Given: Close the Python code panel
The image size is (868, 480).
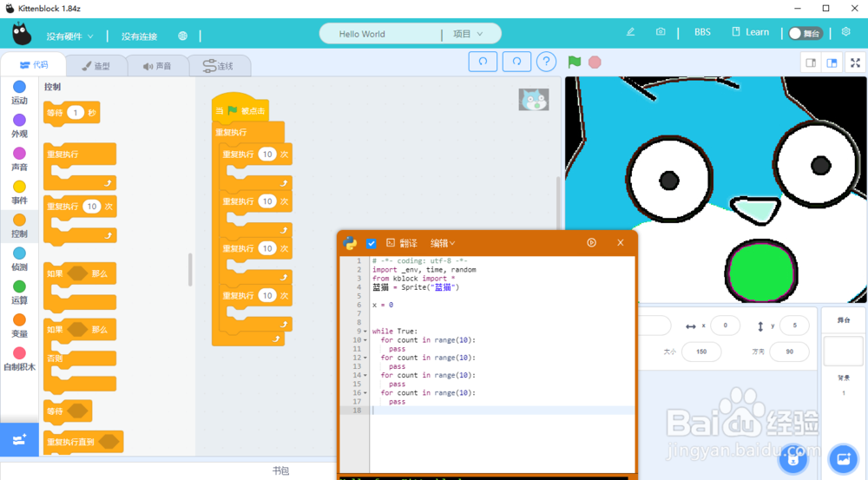Looking at the screenshot, I should (621, 242).
